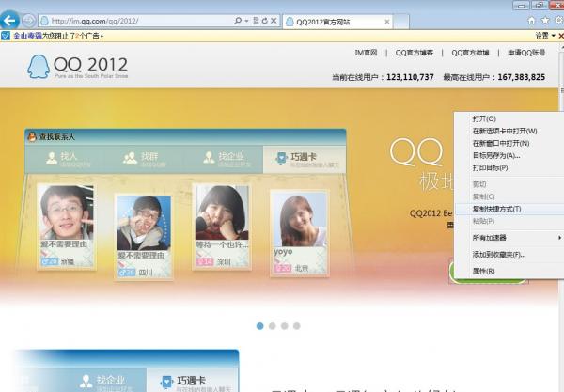The height and width of the screenshot is (392, 564).
Task: Select the fourth carousel dot
Action: coord(297,326)
